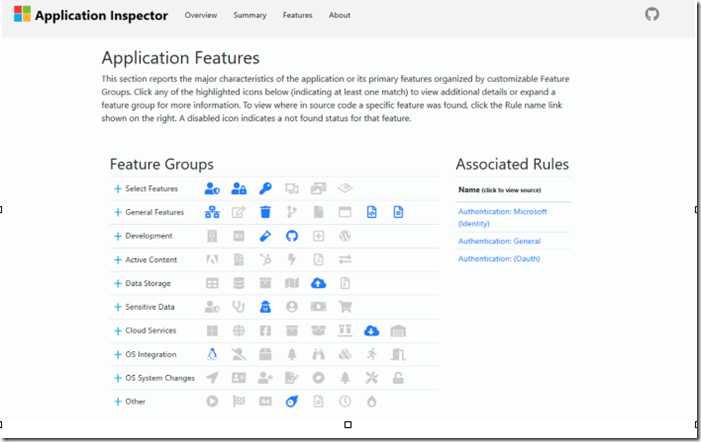
Task: Click the cloud download icon in Cloud Services
Action: click(x=372, y=330)
